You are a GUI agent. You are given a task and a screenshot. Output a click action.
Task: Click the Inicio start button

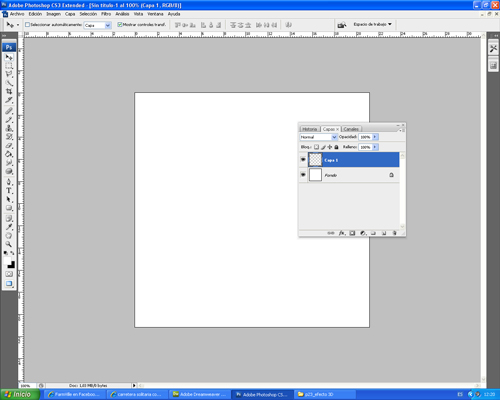click(x=19, y=394)
